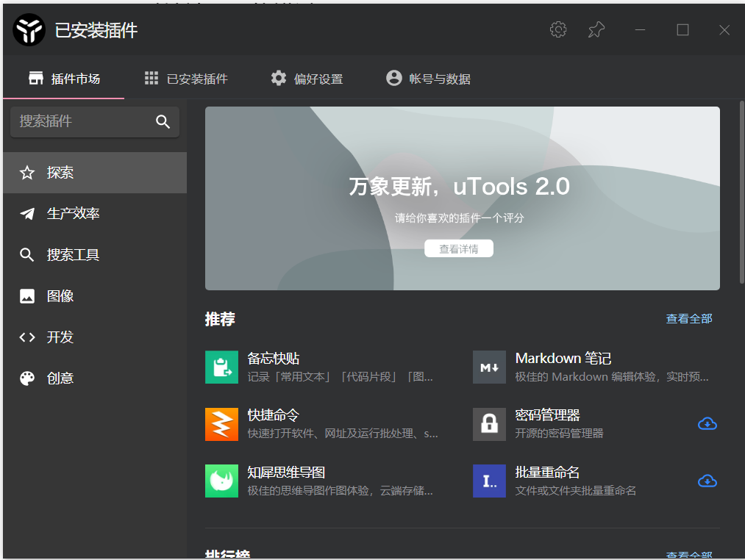Open 帐号与数据 tab
This screenshot has height=560, width=745.
427,79
